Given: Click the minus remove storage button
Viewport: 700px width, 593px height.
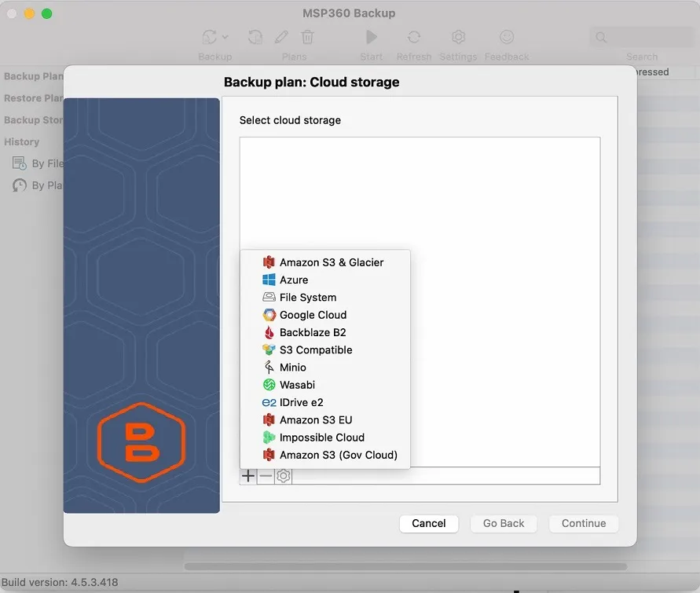Looking at the screenshot, I should 266,476.
